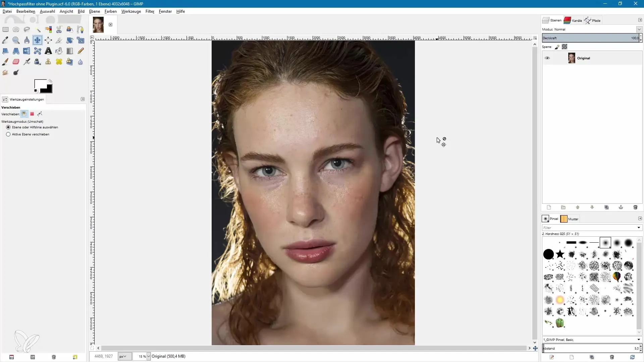Select the Ellipse Select tool
Screen dimensions: 644x362
[x=16, y=29]
